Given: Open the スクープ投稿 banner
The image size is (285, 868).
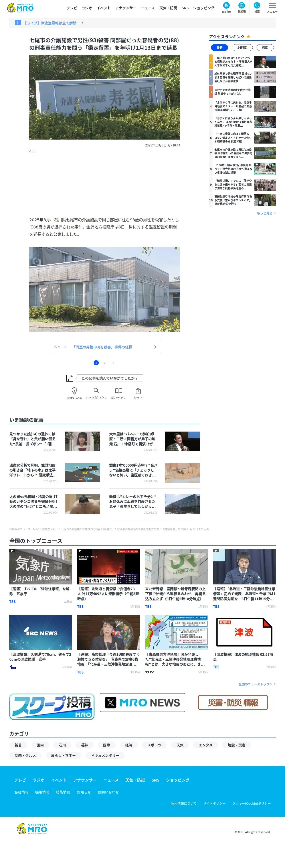Looking at the screenshot, I should [52, 706].
